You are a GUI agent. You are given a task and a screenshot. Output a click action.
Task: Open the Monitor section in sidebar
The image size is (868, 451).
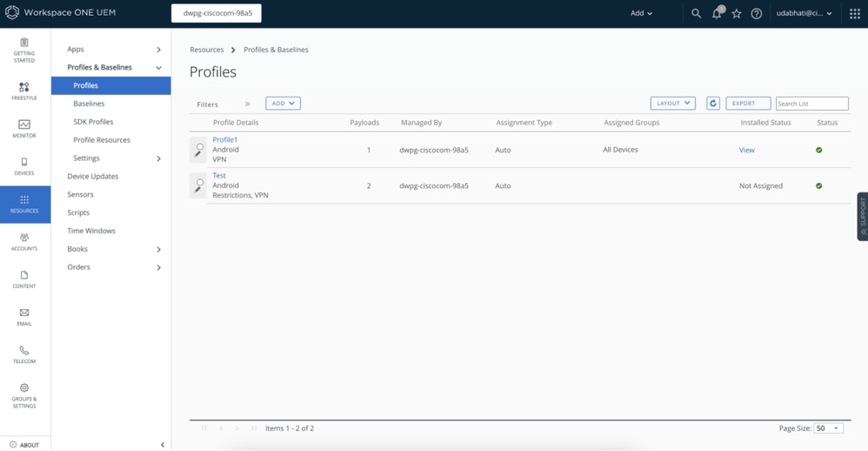tap(24, 129)
